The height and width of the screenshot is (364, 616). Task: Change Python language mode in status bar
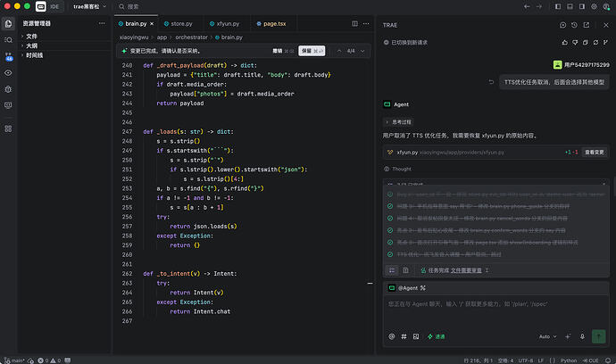tap(569, 360)
